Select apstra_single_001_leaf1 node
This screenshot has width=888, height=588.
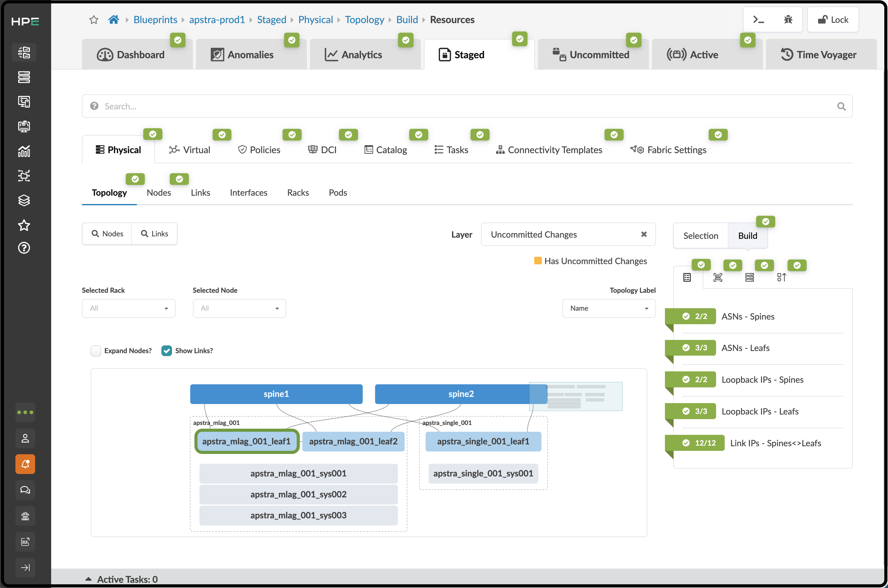483,441
